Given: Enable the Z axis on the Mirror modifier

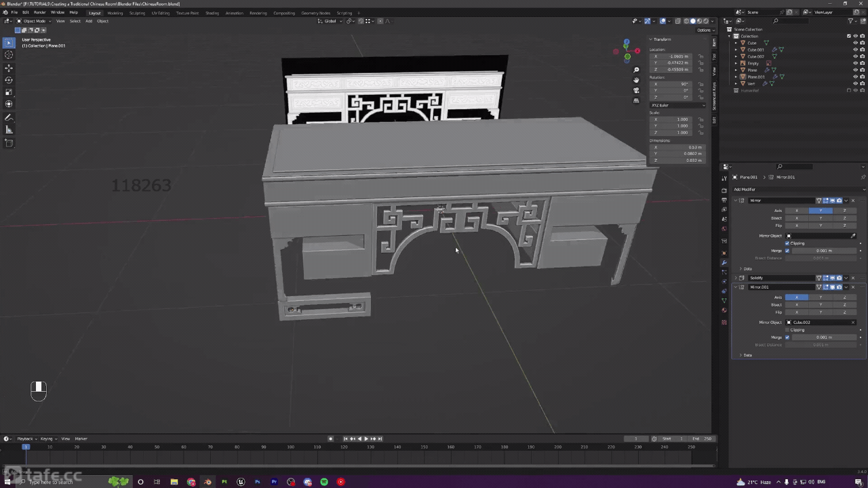Looking at the screenshot, I should coord(844,211).
